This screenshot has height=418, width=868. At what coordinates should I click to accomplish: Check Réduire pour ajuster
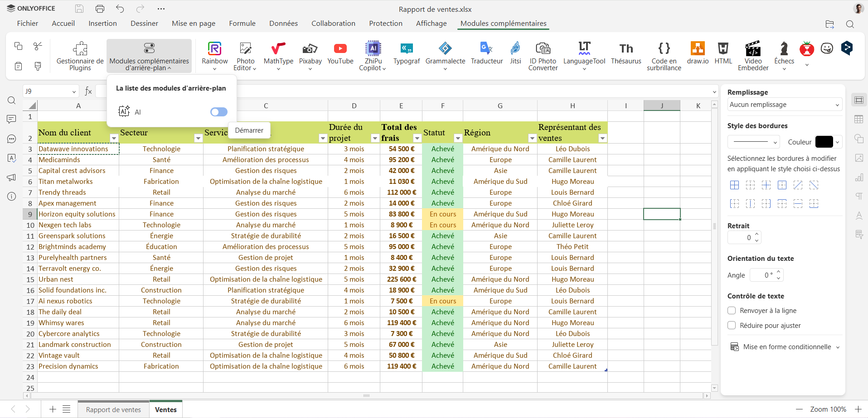coord(732,326)
